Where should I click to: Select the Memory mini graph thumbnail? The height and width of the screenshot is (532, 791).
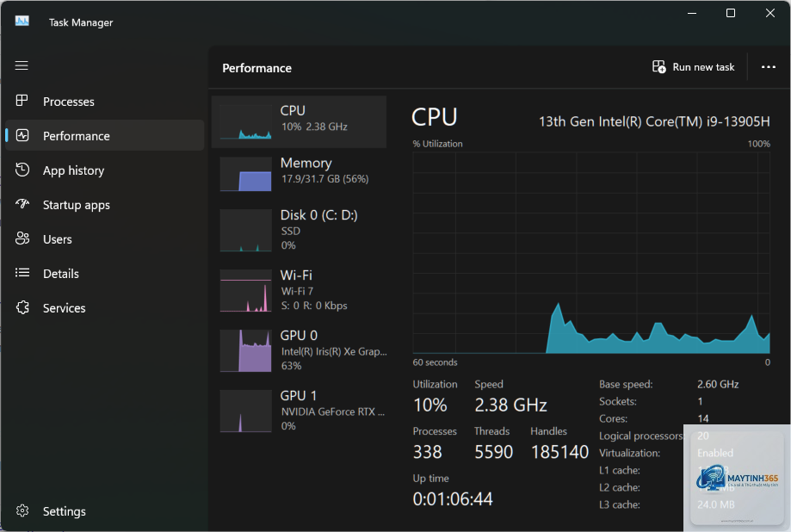pyautogui.click(x=245, y=174)
